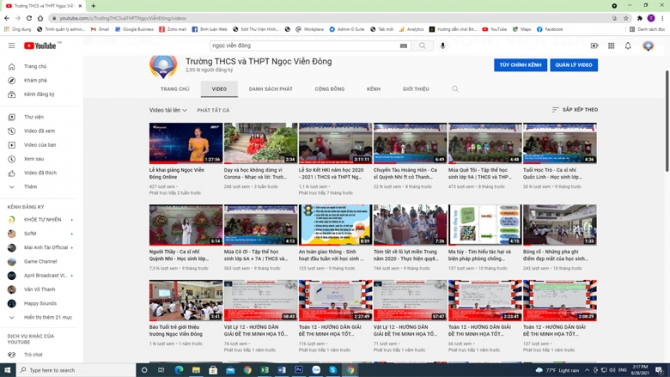The height and width of the screenshot is (377, 670).
Task: Open the create video camera icon
Action: 594,46
